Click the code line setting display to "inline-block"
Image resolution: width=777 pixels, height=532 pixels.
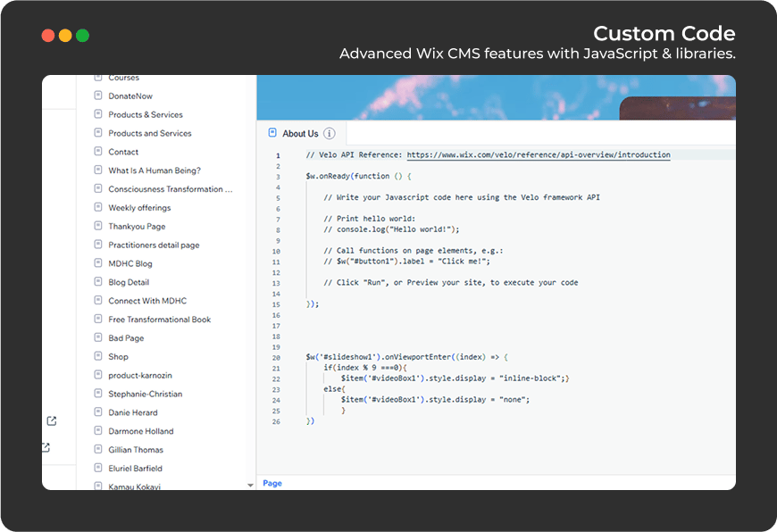pos(455,378)
